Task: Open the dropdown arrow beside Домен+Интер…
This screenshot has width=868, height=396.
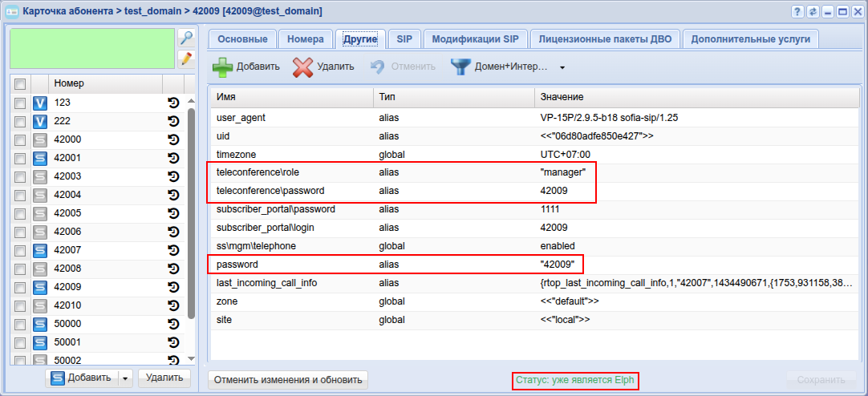Action: (562, 67)
